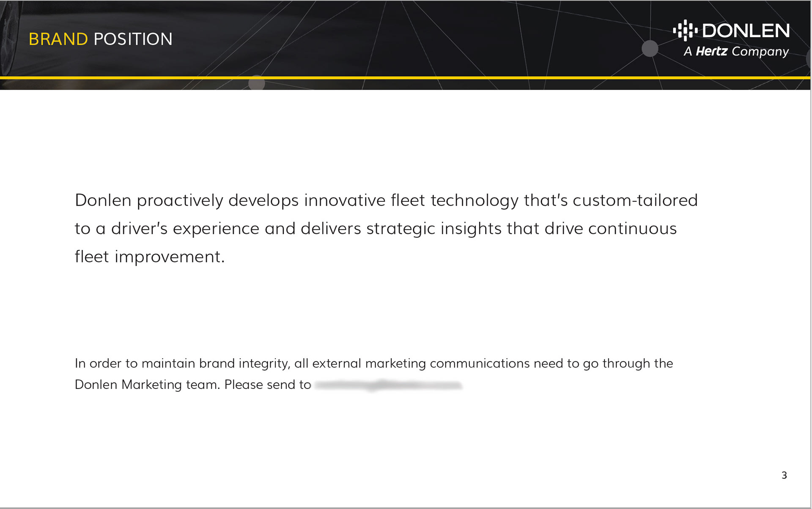Image resolution: width=812 pixels, height=509 pixels.
Task: Click the word Company in the tagline
Action: [760, 52]
